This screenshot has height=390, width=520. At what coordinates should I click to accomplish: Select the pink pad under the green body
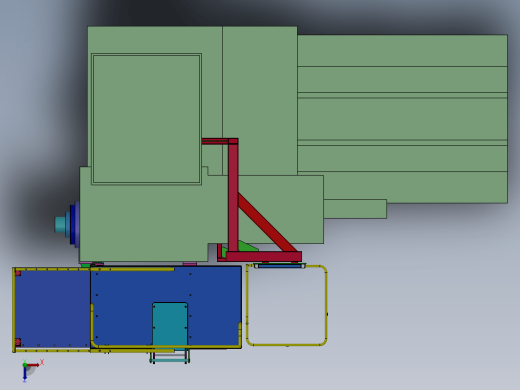click(190, 264)
